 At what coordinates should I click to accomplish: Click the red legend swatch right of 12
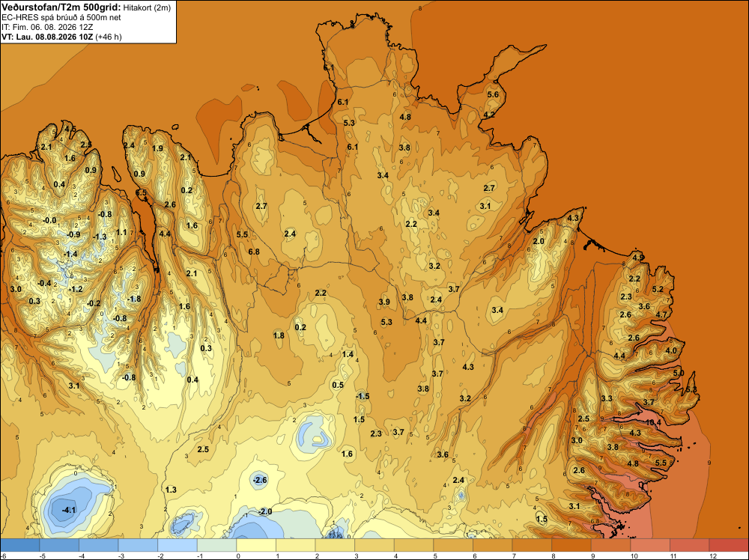(x=729, y=545)
